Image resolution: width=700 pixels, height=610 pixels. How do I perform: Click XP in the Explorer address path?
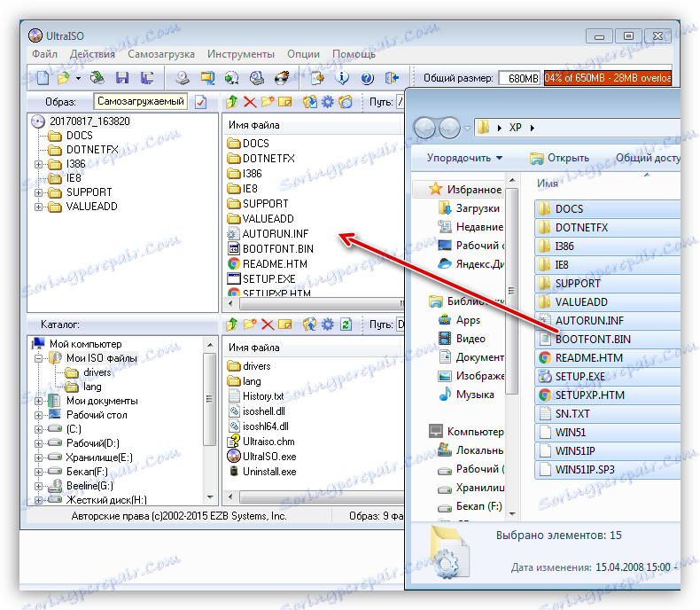point(515,128)
